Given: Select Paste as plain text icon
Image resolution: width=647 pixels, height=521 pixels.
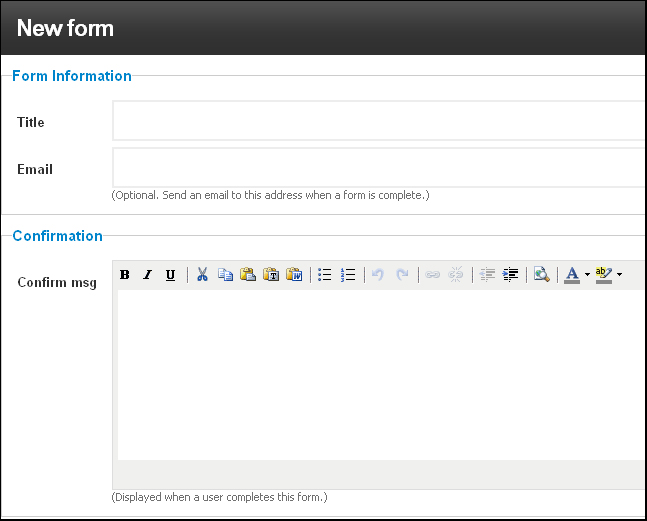Looking at the screenshot, I should [271, 274].
